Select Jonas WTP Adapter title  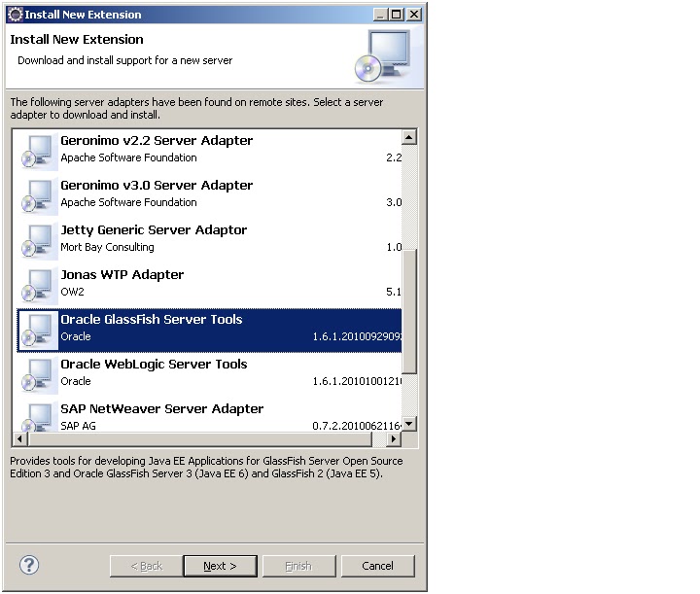click(x=122, y=274)
